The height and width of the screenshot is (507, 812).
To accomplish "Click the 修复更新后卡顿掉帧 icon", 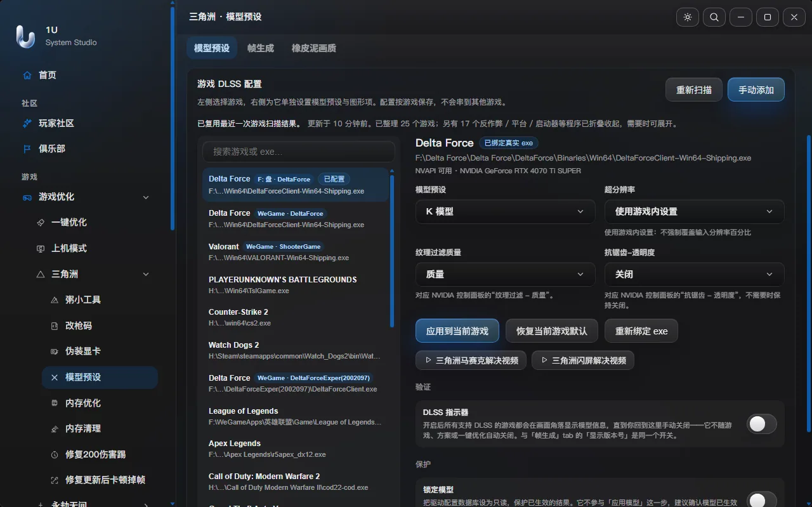I will click(54, 480).
